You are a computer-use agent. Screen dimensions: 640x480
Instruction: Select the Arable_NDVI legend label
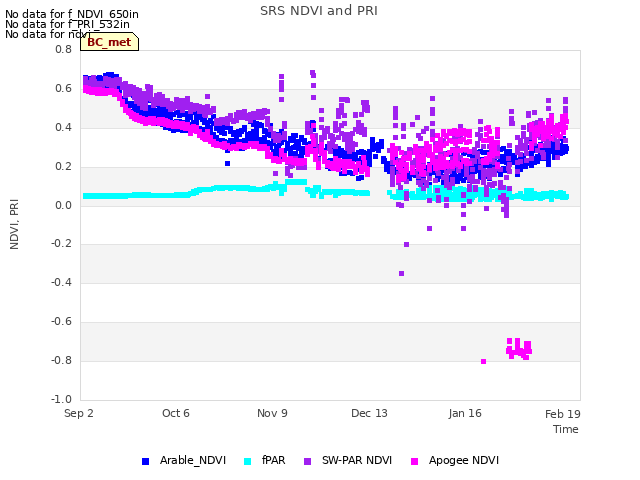[193, 460]
